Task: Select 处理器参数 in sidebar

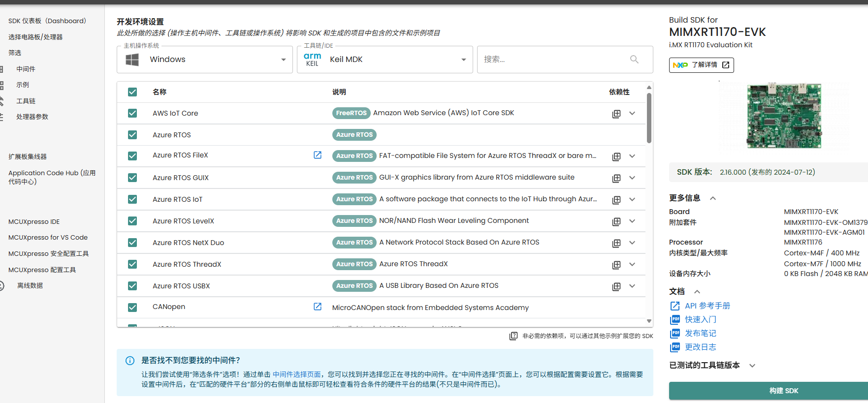Action: [x=32, y=117]
